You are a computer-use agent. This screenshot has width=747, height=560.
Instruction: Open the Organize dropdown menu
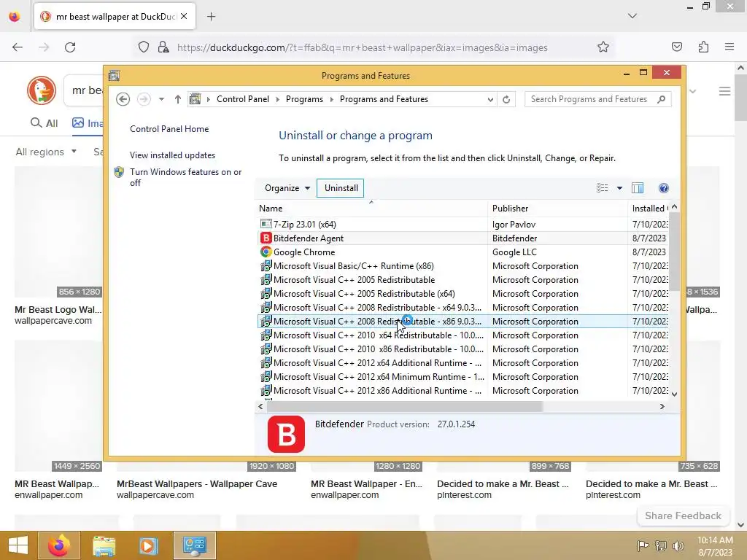(x=287, y=187)
